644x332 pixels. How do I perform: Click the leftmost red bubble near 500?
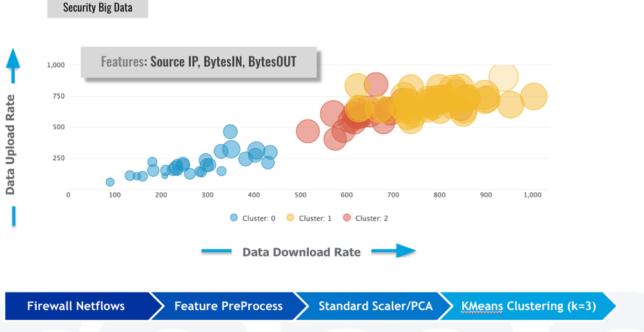pos(308,132)
